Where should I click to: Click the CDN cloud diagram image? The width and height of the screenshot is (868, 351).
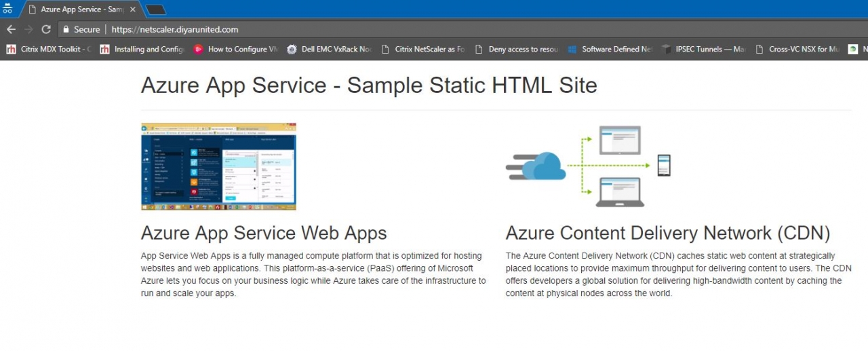click(589, 166)
